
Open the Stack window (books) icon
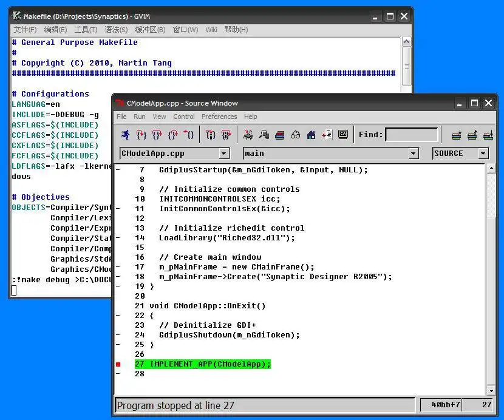(x=280, y=135)
